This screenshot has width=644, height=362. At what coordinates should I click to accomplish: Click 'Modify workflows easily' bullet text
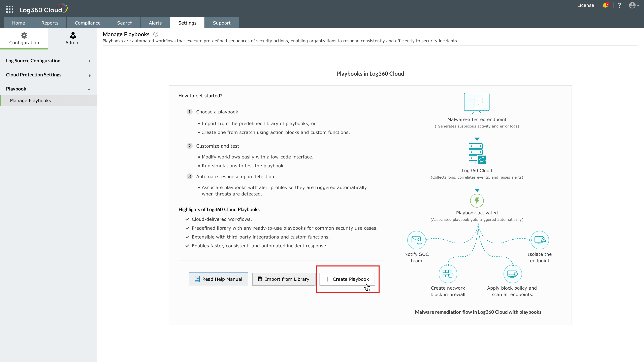click(258, 157)
